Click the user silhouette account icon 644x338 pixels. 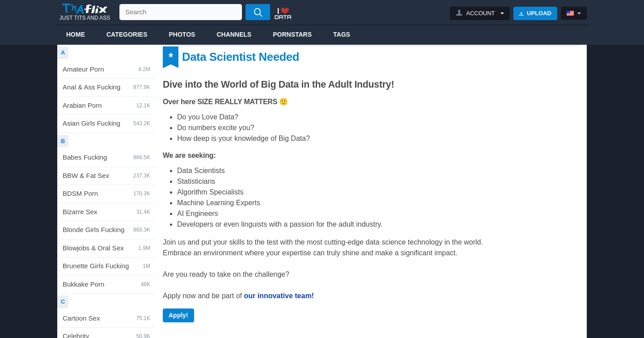459,13
